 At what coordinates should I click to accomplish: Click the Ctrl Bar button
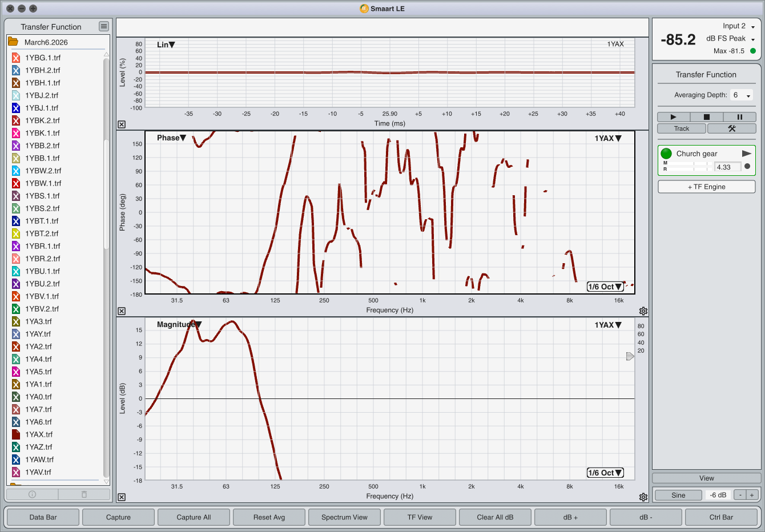tap(722, 517)
